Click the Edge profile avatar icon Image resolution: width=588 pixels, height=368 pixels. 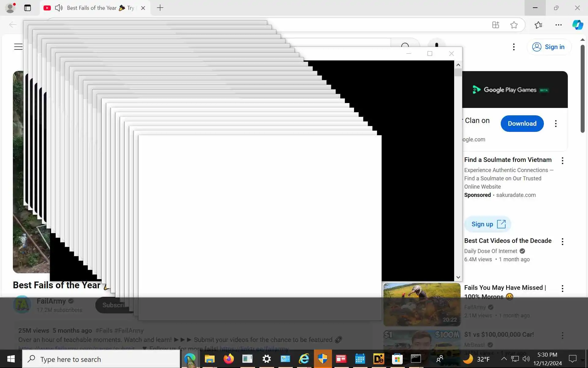[10, 8]
